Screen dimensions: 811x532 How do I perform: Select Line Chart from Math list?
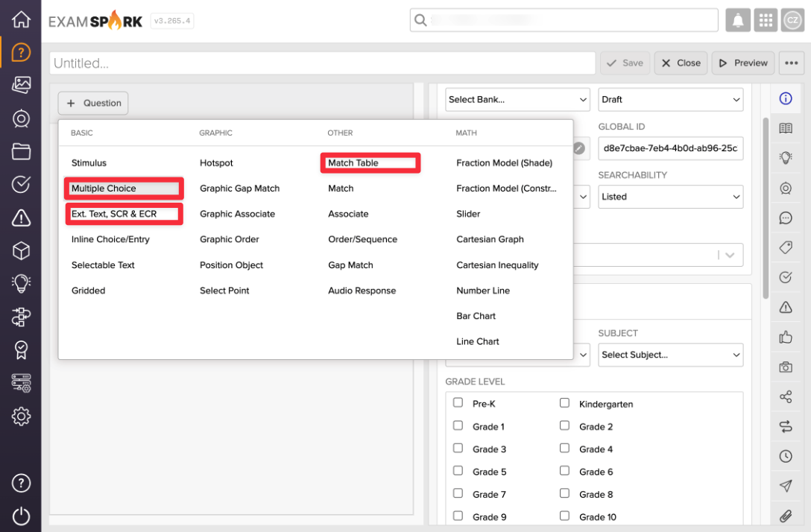(477, 341)
